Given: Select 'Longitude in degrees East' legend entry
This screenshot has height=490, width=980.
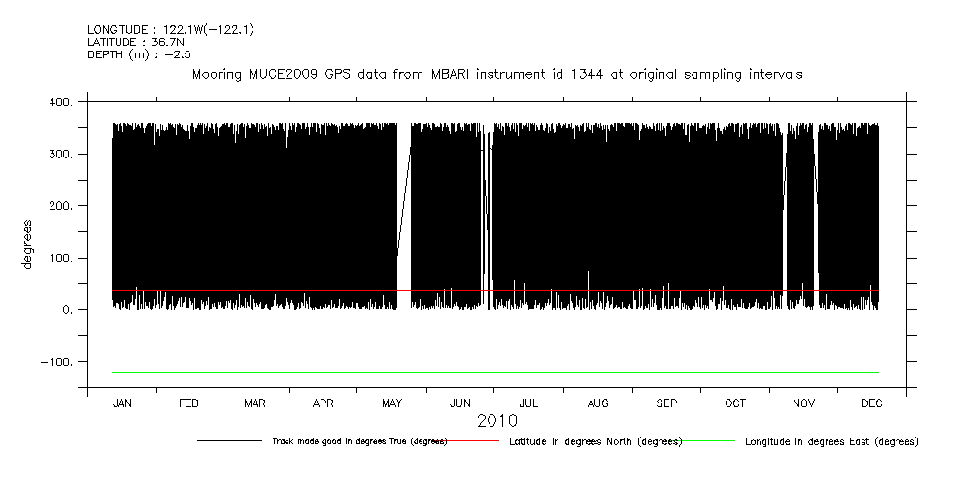Looking at the screenshot, I should coord(830,441).
